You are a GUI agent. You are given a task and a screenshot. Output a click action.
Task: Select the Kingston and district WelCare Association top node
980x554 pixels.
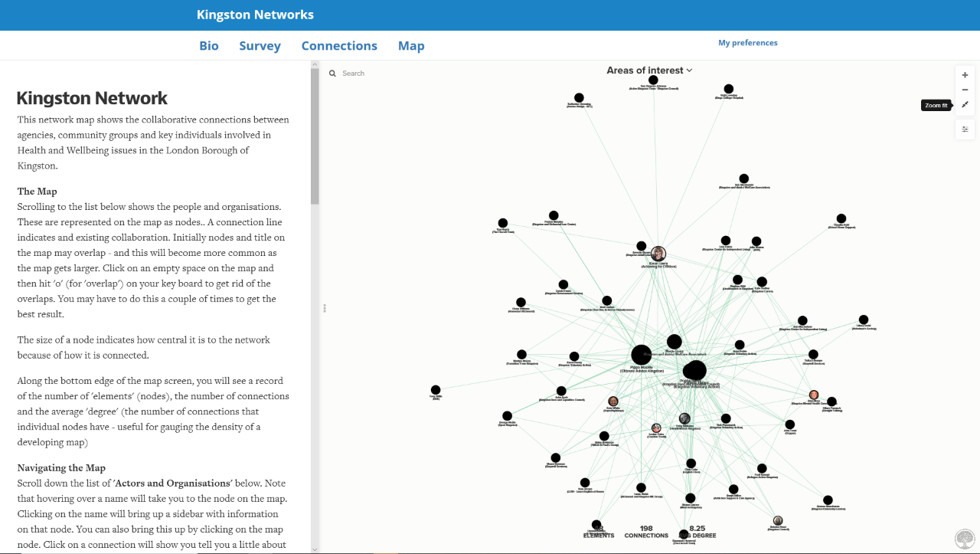743,179
